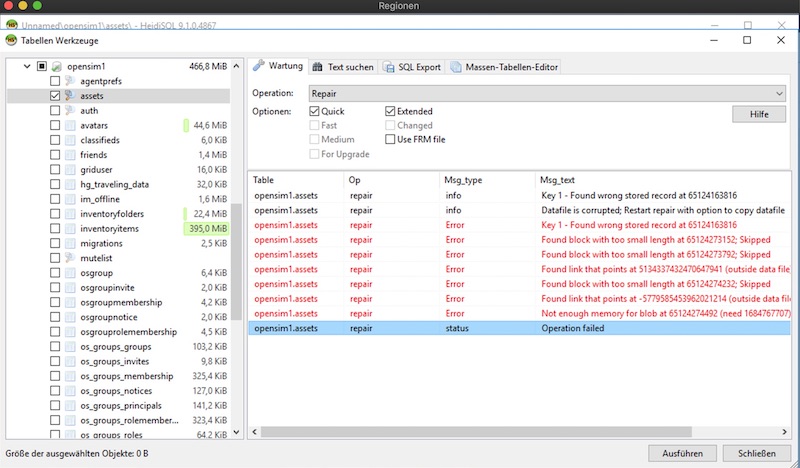Click the mutelist table icon
Image resolution: width=800 pixels, height=468 pixels.
click(71, 258)
